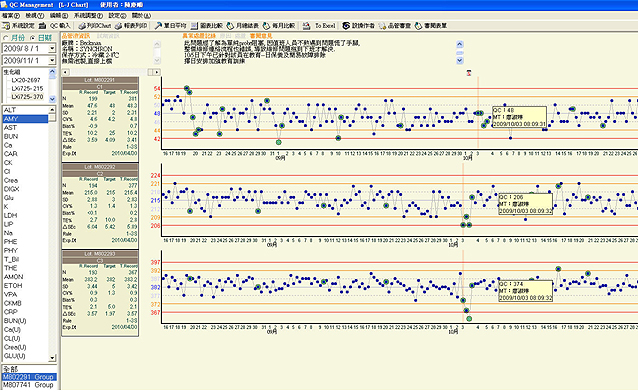This screenshot has height=392, width=638.
Task: Click the 審閱意見 review comments tab
Action: [x=261, y=36]
